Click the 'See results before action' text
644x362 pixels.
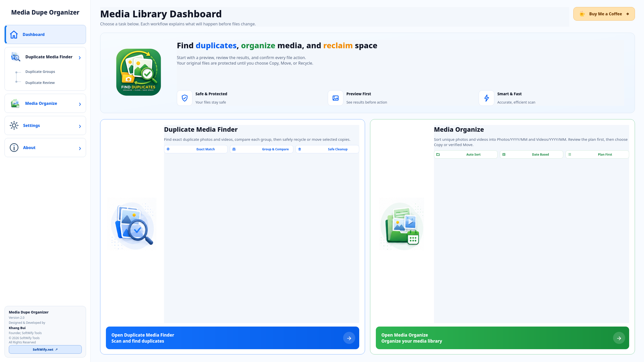[x=367, y=102]
